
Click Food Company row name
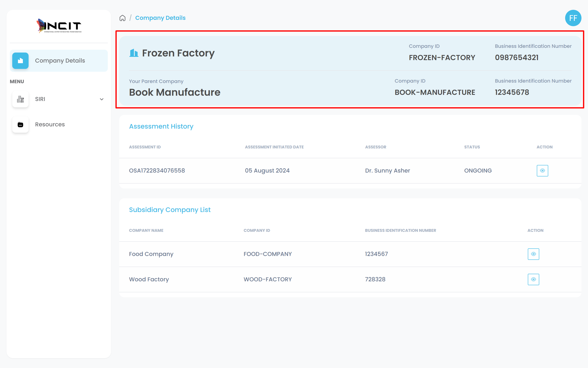click(151, 254)
